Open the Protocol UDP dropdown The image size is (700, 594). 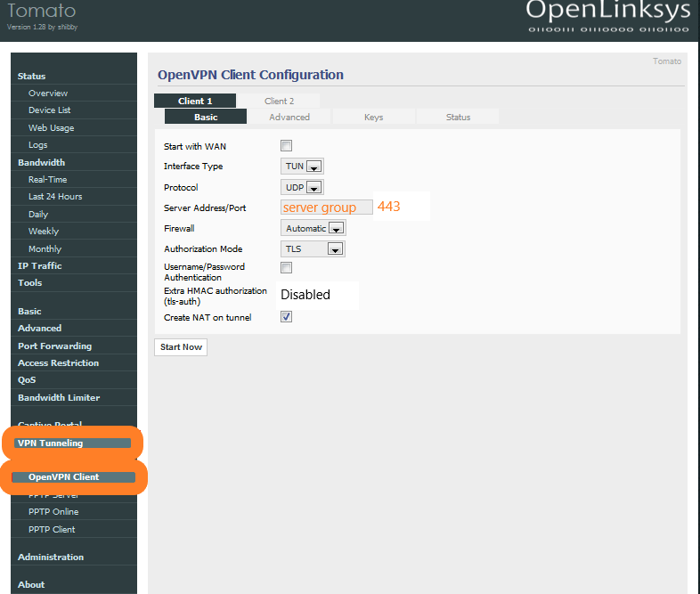(302, 187)
